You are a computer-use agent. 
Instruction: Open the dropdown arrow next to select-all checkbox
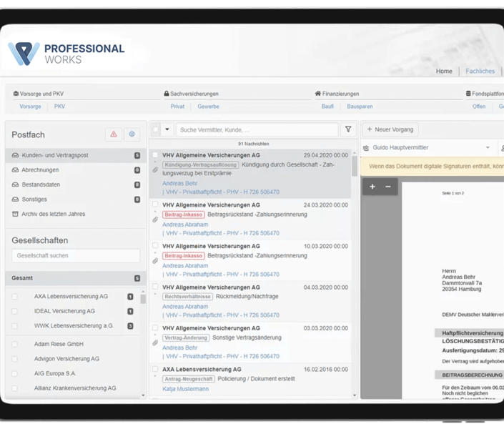point(167,129)
